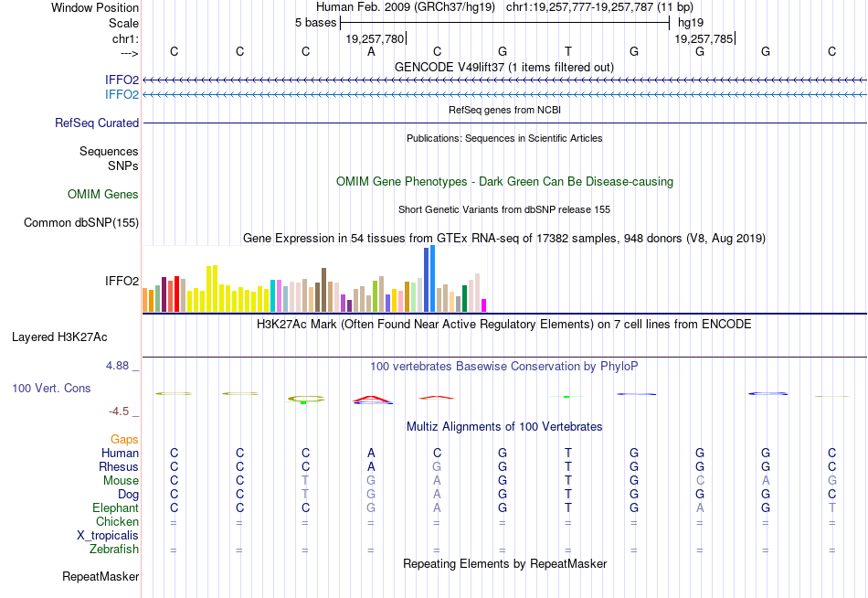Select the Chicken alignment row label
Screen dimensions: 868x598
(x=117, y=522)
